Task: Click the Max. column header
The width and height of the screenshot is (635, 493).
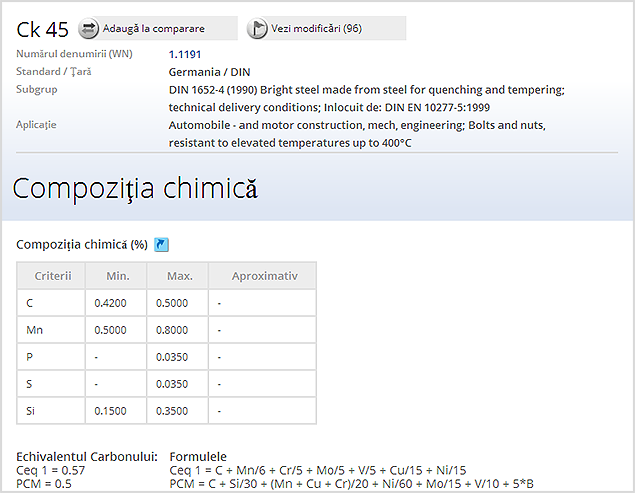Action: click(180, 276)
